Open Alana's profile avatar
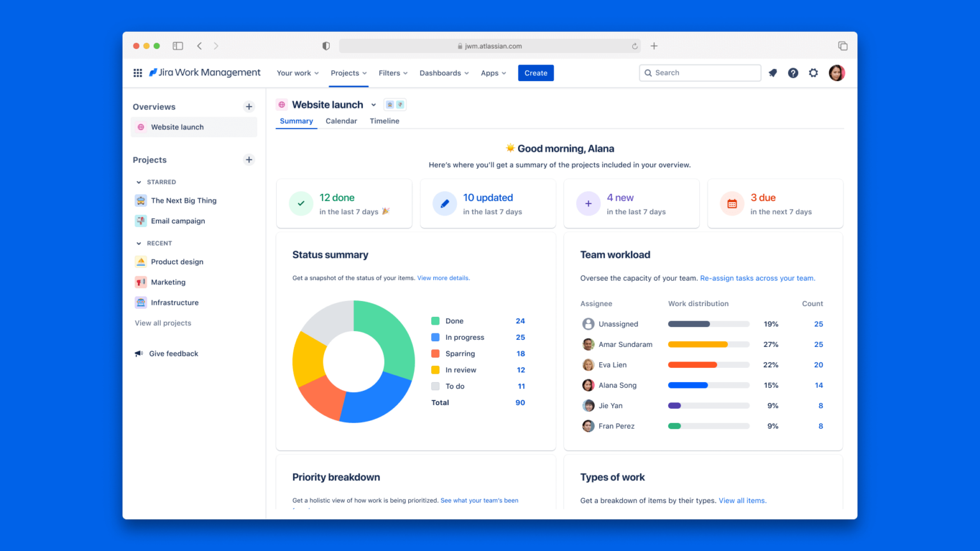The height and width of the screenshot is (551, 980). coord(836,73)
